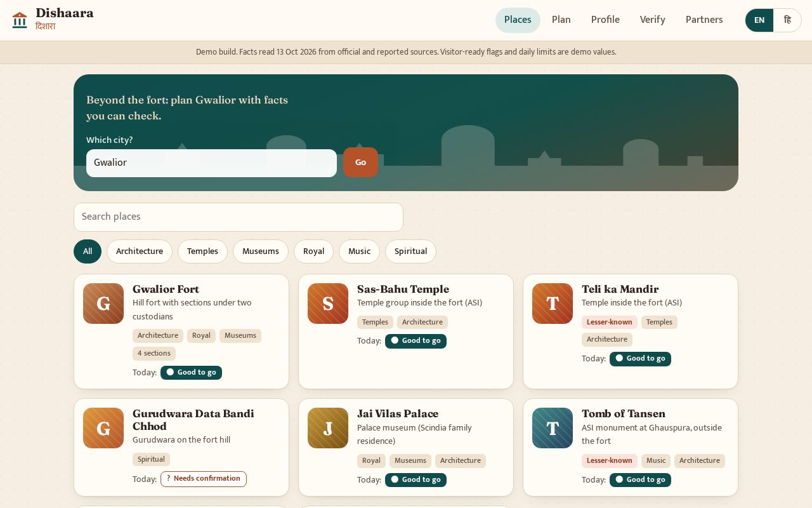The height and width of the screenshot is (508, 812).
Task: Open the Jai Vilas Palace tile icon
Action: coord(328,428)
